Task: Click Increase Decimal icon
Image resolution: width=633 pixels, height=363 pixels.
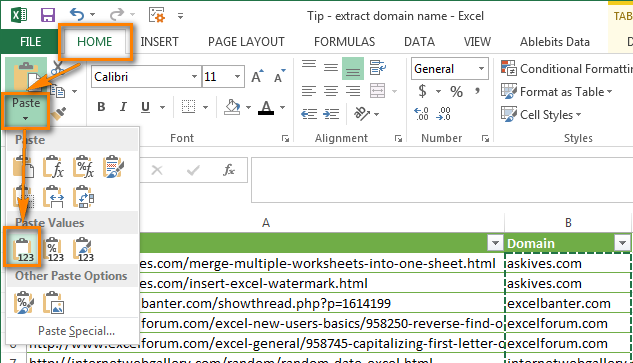Action: 421,114
